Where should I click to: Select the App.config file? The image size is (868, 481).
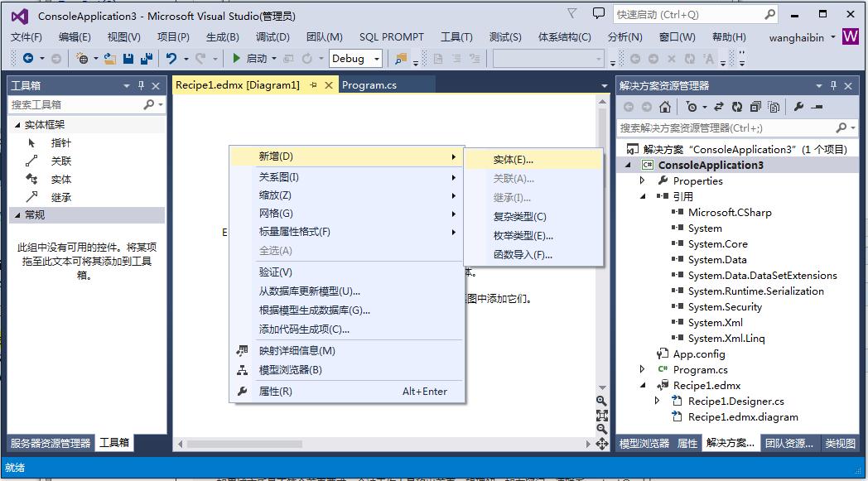(698, 354)
